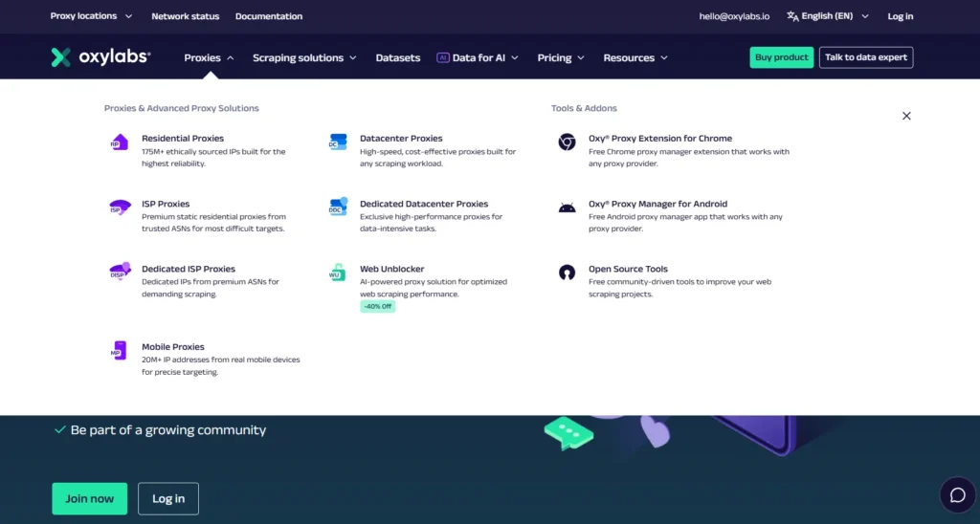Click the language translate icon

pyautogui.click(x=792, y=16)
